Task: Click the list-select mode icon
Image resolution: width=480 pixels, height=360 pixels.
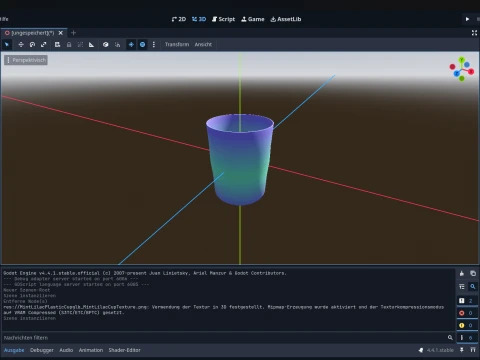Action: [x=57, y=44]
